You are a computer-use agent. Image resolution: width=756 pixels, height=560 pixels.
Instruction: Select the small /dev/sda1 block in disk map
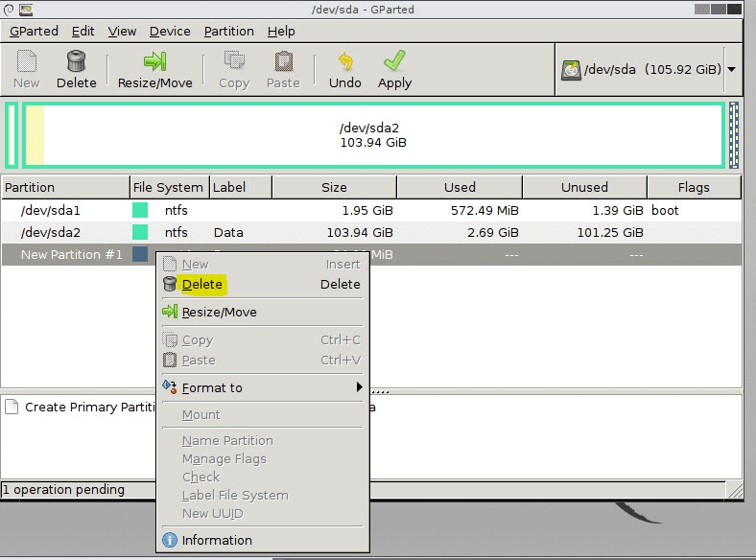point(12,135)
